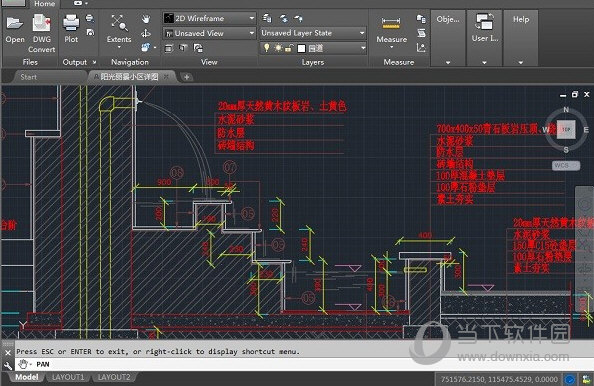
Task: Open the Layer Properties icon in the Layers panel
Action: tap(267, 18)
